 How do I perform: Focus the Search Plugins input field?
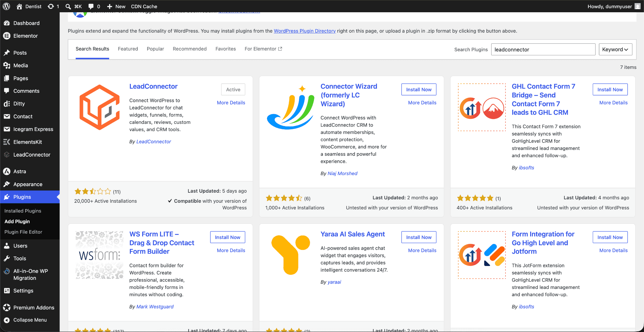point(543,49)
